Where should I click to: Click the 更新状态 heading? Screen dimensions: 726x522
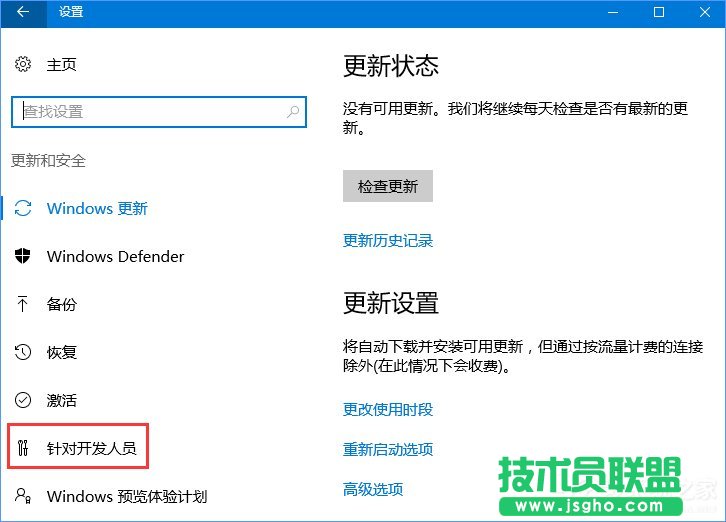(x=390, y=66)
